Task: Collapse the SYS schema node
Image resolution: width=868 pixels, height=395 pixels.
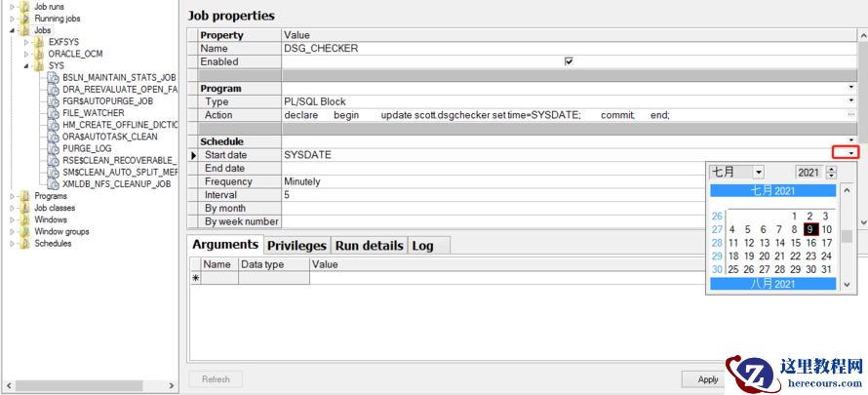Action: 26,66
